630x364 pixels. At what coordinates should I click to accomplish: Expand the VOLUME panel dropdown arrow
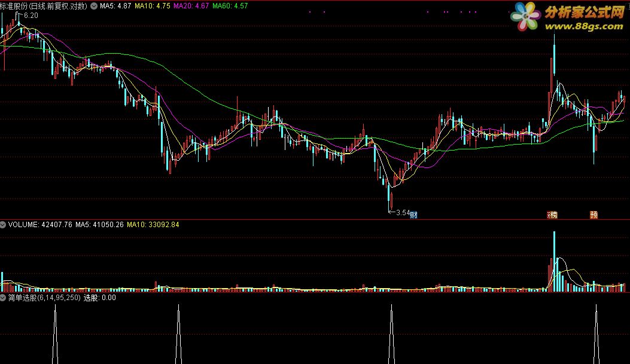tap(3, 225)
